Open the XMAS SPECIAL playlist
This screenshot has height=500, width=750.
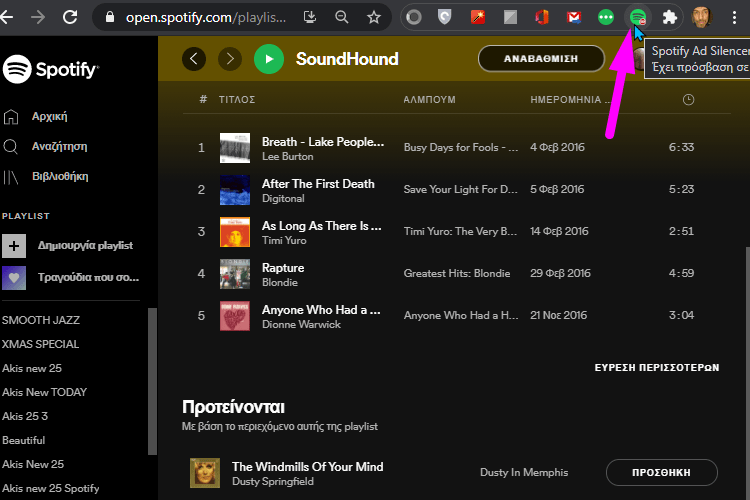tap(40, 344)
